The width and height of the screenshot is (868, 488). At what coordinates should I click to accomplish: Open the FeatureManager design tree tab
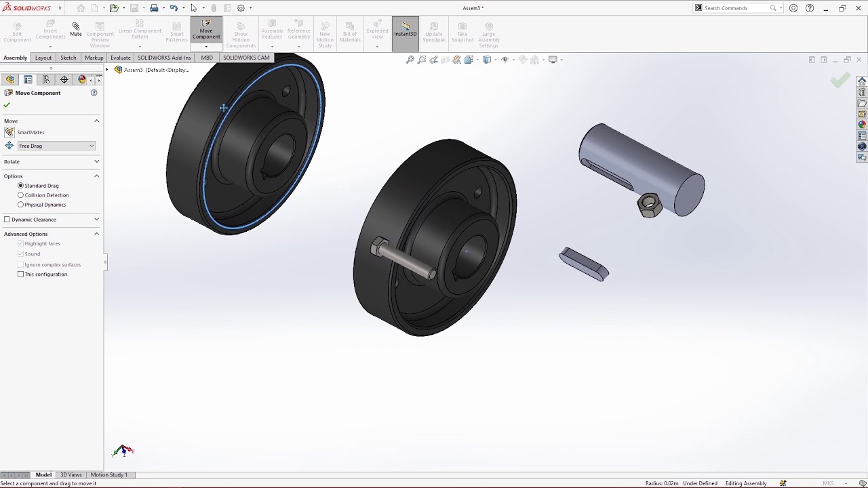click(10, 79)
